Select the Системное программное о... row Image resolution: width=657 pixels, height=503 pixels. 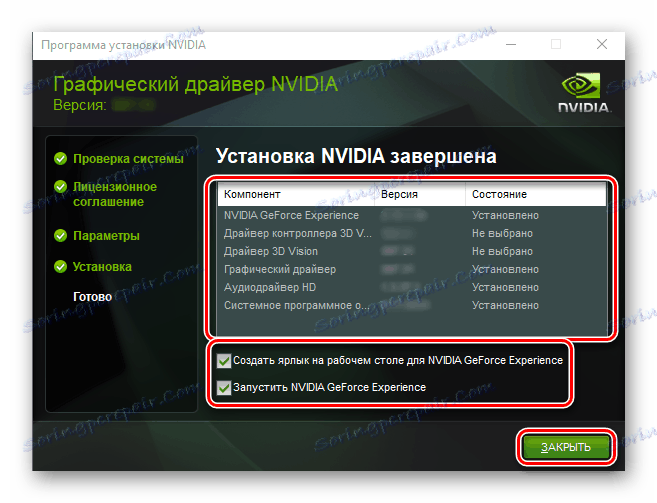click(x=412, y=306)
